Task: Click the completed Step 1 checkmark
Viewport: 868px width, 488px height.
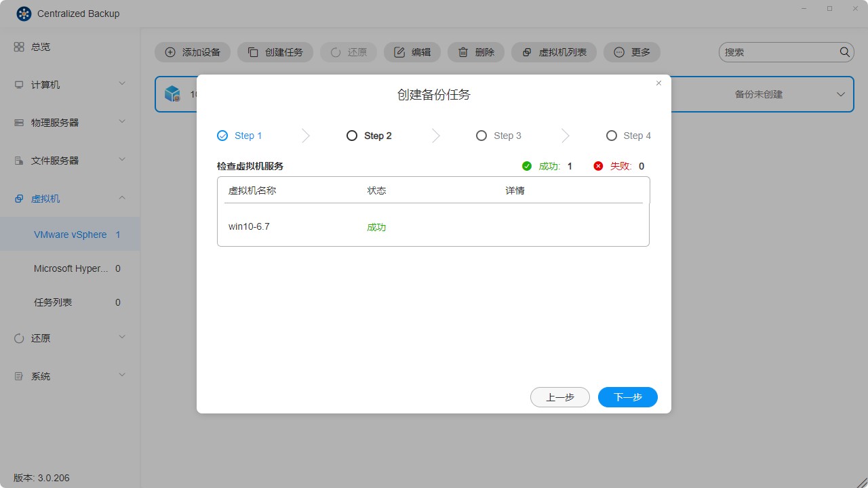Action: [222, 136]
